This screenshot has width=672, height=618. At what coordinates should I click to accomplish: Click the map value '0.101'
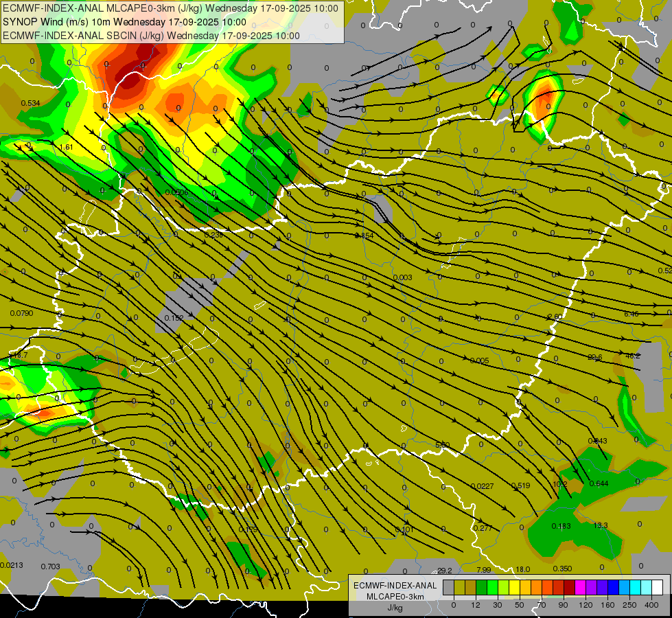click(x=404, y=529)
